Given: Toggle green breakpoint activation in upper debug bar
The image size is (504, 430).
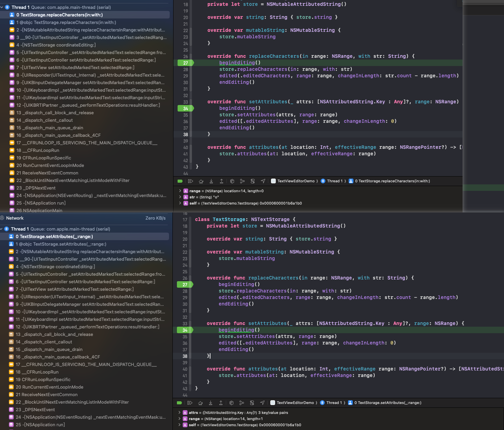Looking at the screenshot, I should coord(180,181).
